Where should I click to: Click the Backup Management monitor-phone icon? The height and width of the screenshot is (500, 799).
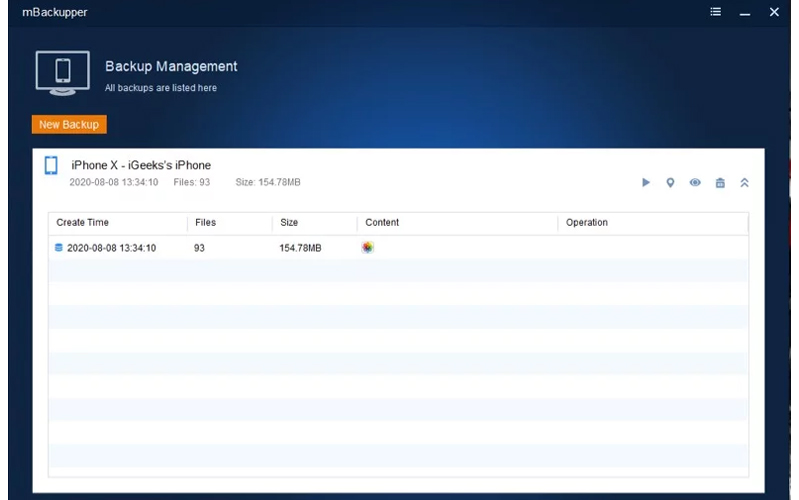click(x=63, y=73)
